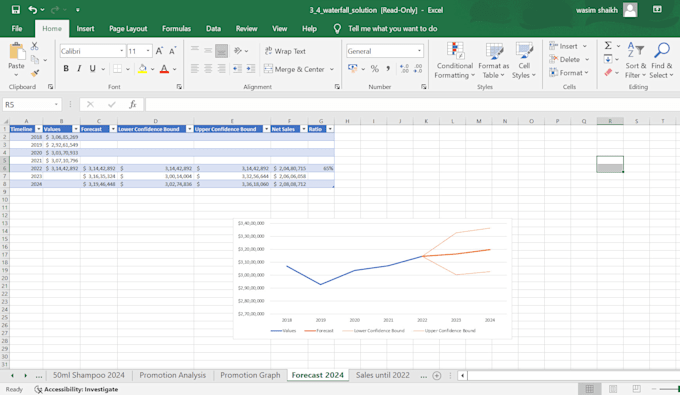The image size is (680, 395).
Task: Cut selection with scissors icon
Action: click(35, 46)
